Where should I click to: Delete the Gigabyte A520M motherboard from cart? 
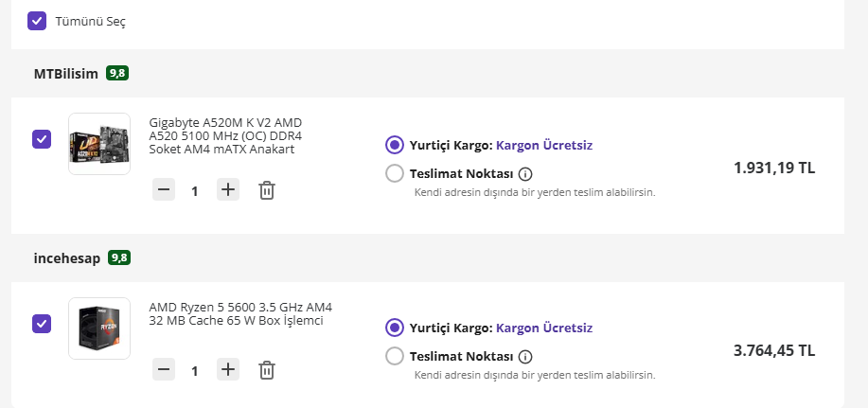[x=267, y=190]
